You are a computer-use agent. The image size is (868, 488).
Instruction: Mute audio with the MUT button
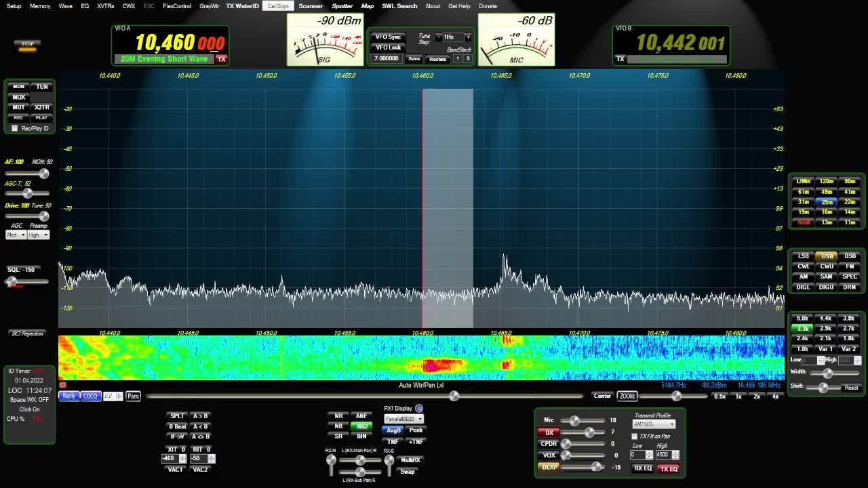point(18,107)
